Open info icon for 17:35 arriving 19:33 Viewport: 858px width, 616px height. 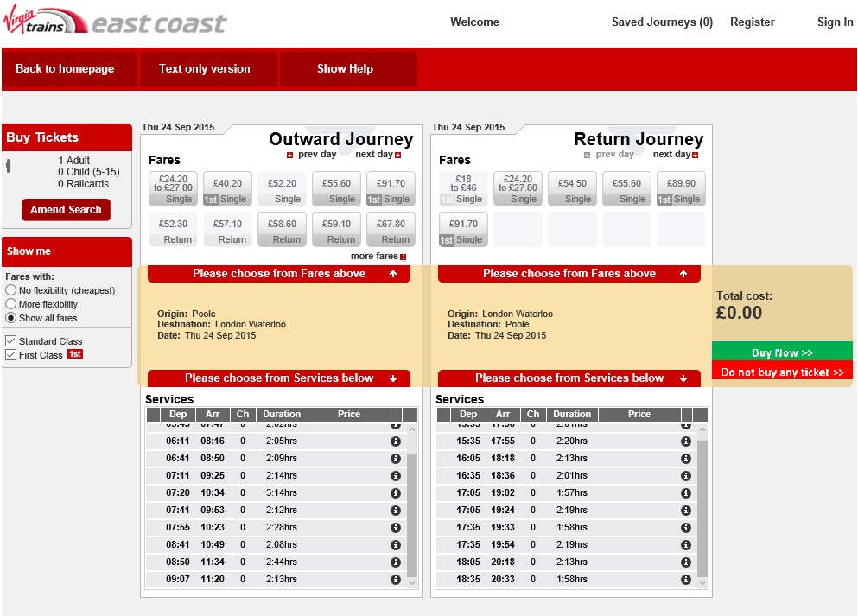point(686,528)
